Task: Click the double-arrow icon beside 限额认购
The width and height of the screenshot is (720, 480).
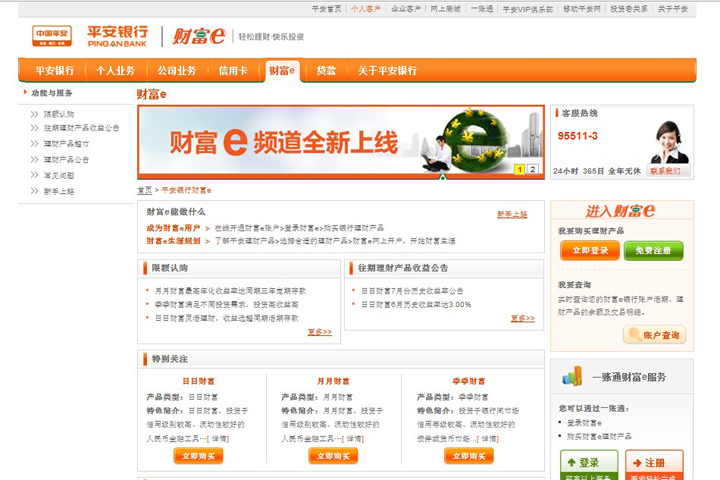Action: click(36, 115)
